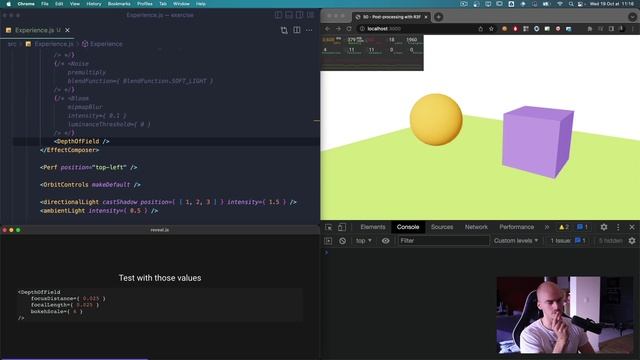The height and width of the screenshot is (360, 640).
Task: Open the DevTools settings gear
Action: point(604,227)
